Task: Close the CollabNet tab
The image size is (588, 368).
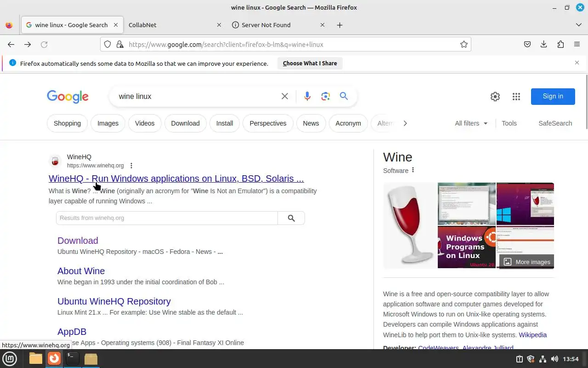Action: (x=219, y=25)
